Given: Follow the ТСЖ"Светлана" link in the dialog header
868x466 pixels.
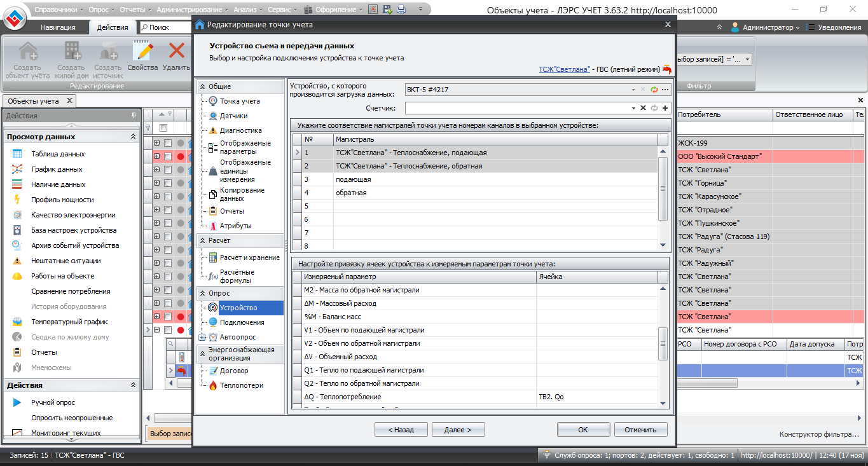Looking at the screenshot, I should pos(563,69).
